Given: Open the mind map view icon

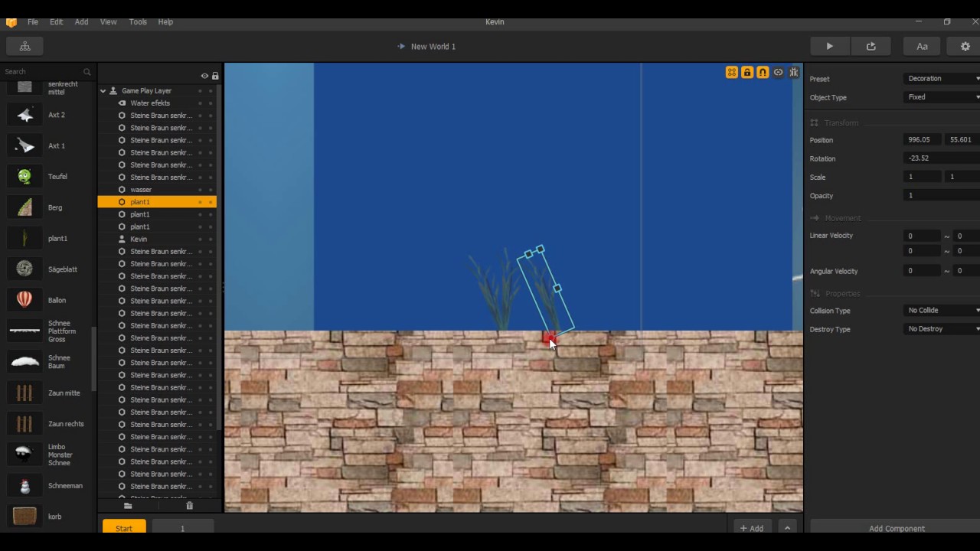Looking at the screenshot, I should (25, 47).
